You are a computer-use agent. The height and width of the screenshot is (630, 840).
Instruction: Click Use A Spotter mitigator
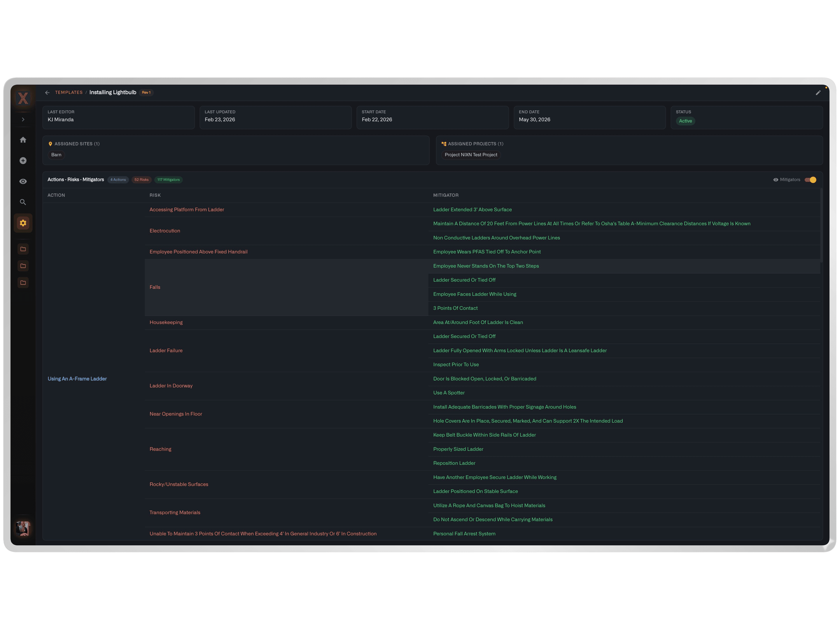pos(449,393)
